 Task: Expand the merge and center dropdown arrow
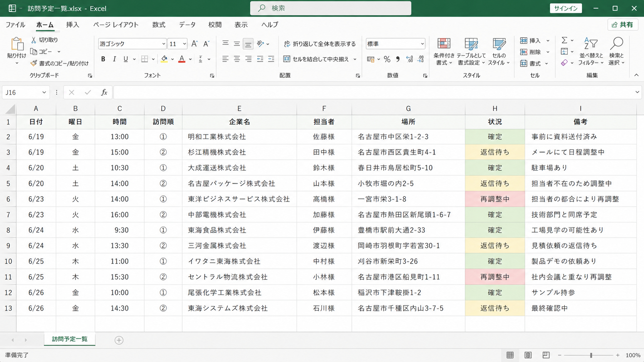355,59
